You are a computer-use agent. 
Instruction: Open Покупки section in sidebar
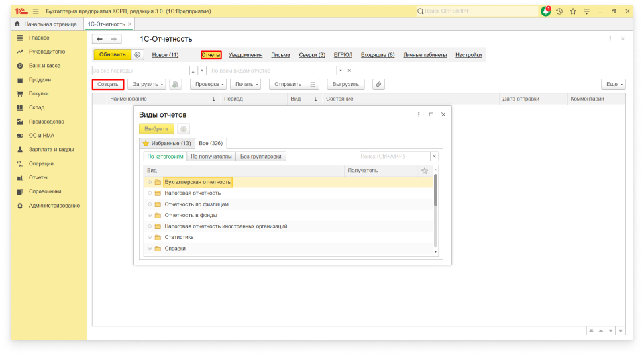point(39,94)
